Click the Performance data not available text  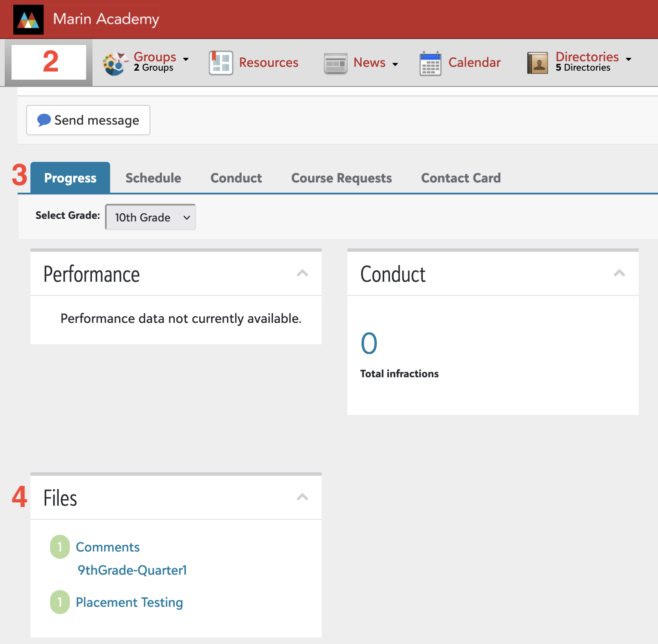(x=181, y=318)
